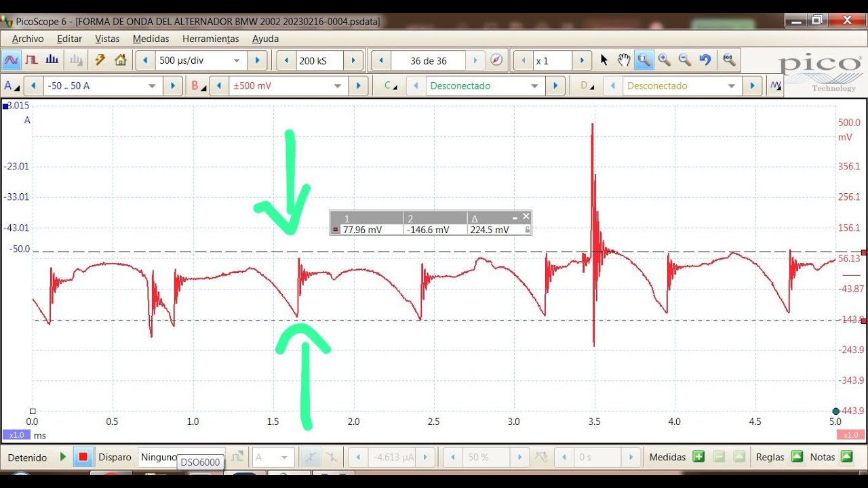Click the home icon in toolbar

click(121, 60)
